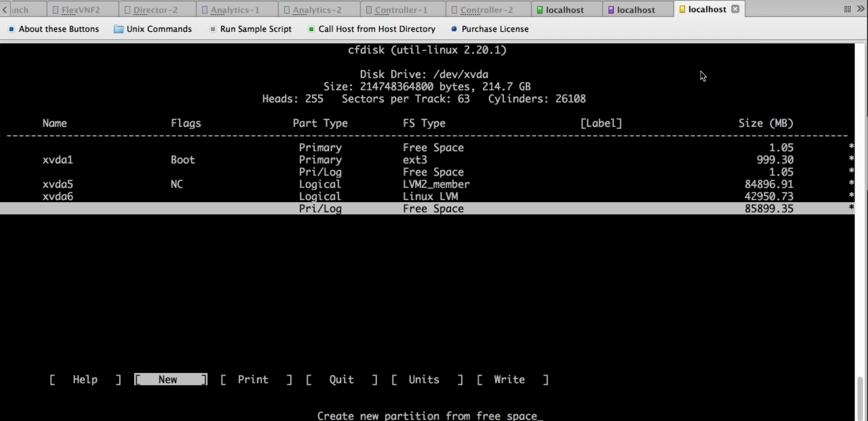Screen dimensions: 868x421
Task: Click the Purchase License blue icon
Action: click(x=454, y=29)
